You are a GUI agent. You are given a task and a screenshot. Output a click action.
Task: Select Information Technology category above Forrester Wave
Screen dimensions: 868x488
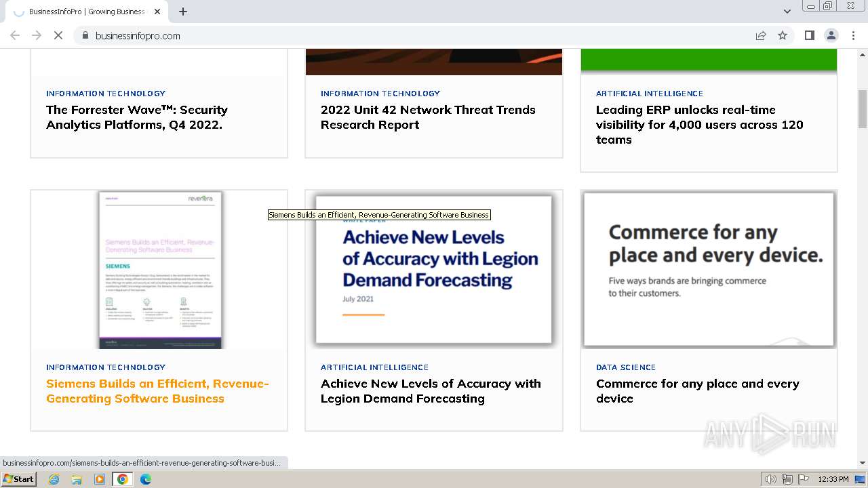coord(106,94)
